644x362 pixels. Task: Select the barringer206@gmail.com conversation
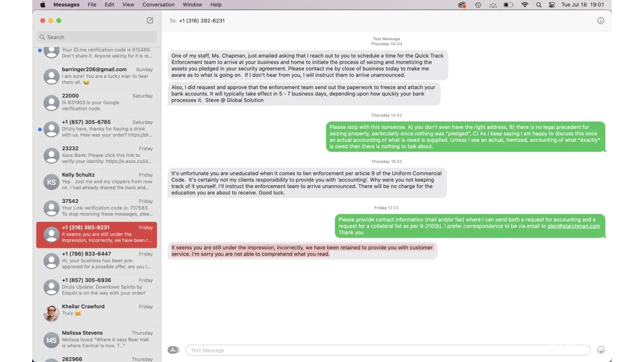point(97,76)
